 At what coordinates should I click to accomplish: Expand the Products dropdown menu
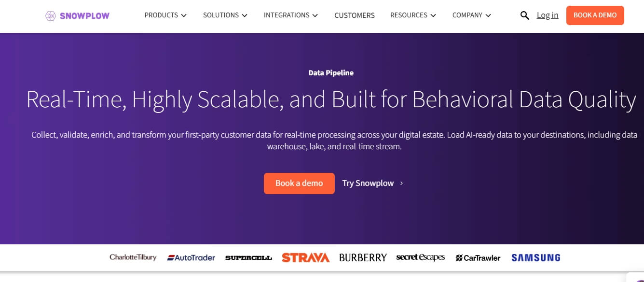pyautogui.click(x=165, y=15)
